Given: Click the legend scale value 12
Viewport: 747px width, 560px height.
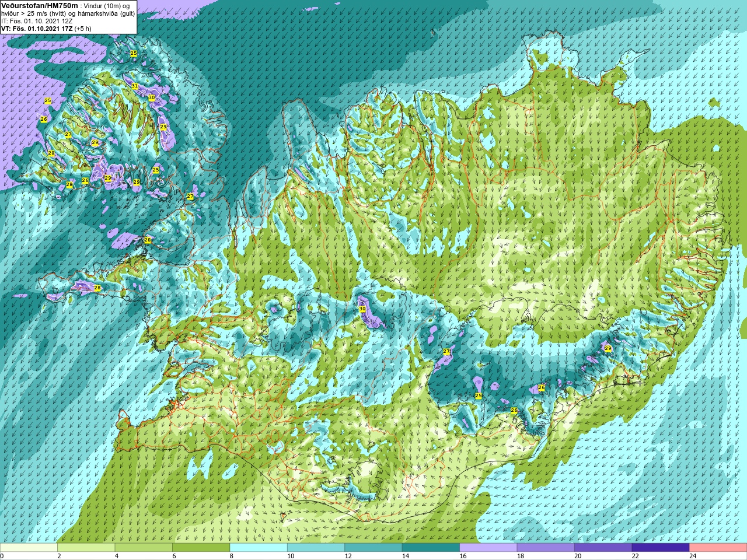Looking at the screenshot, I should 348,556.
